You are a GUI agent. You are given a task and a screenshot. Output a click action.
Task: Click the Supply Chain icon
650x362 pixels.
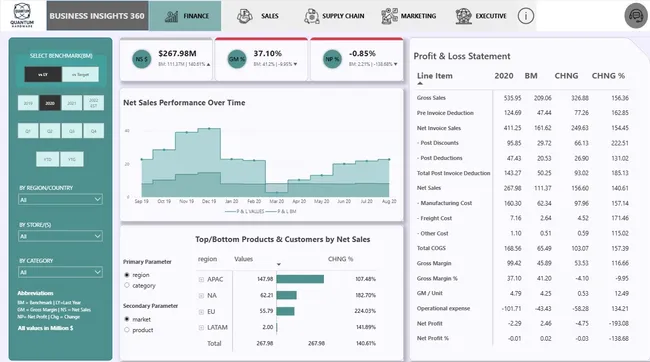tap(311, 16)
